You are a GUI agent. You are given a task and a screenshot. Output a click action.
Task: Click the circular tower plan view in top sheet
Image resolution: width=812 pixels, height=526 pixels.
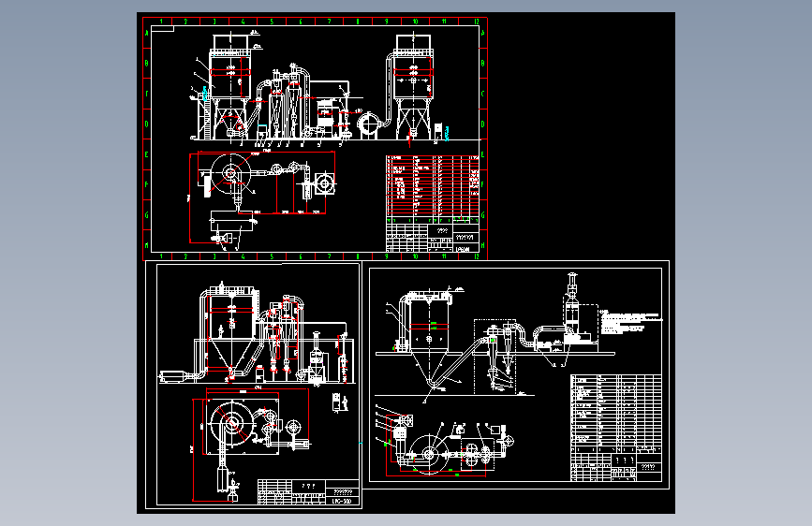click(230, 173)
